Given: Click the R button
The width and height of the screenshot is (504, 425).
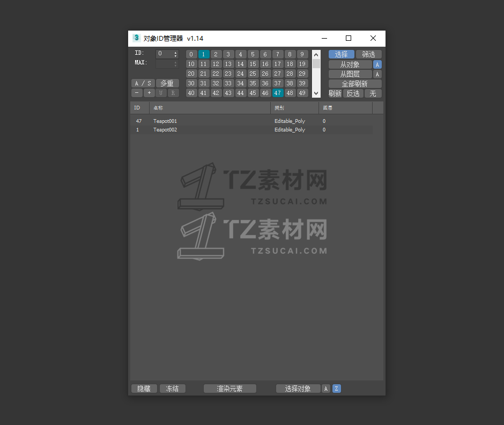Looking at the screenshot, I should pos(173,93).
